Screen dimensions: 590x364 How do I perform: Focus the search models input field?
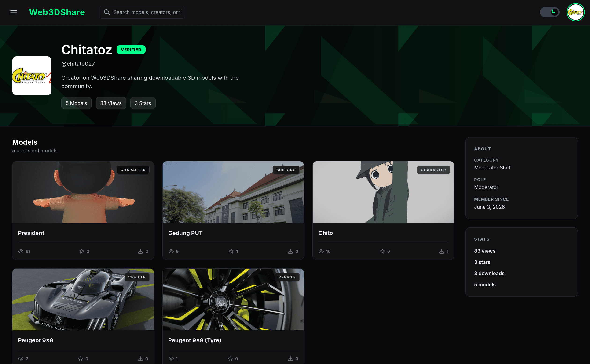[x=142, y=12]
